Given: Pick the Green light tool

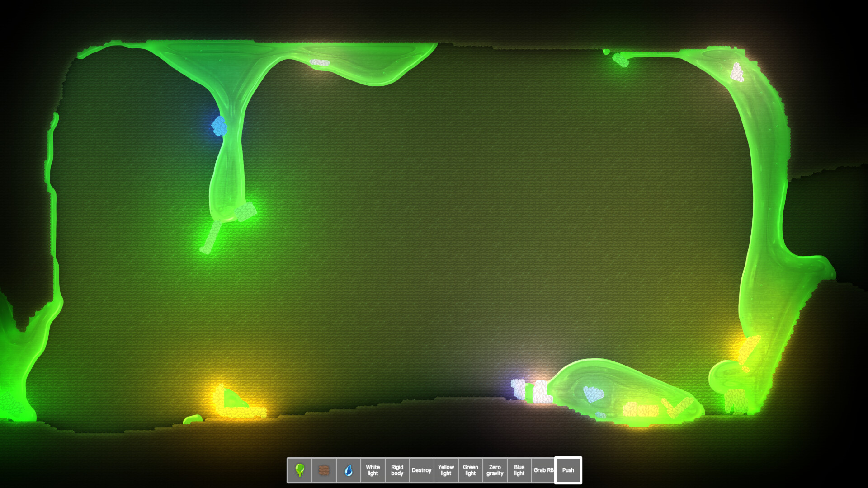Looking at the screenshot, I should tap(470, 470).
